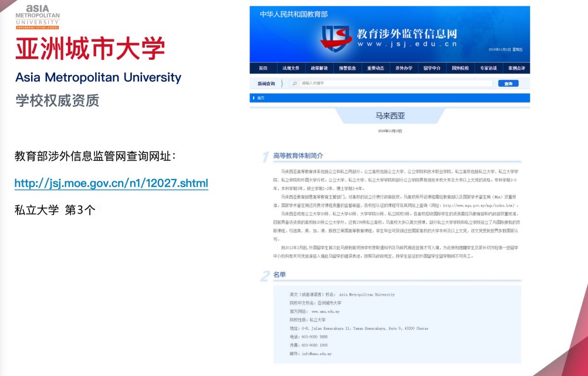
Task: Open the 法规文件 navigation item
Action: [290, 68]
